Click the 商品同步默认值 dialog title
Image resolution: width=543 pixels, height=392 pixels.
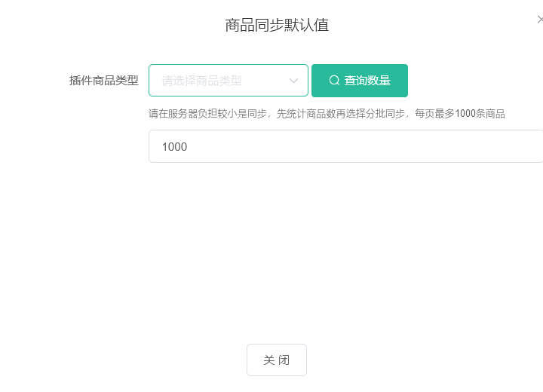pos(277,25)
